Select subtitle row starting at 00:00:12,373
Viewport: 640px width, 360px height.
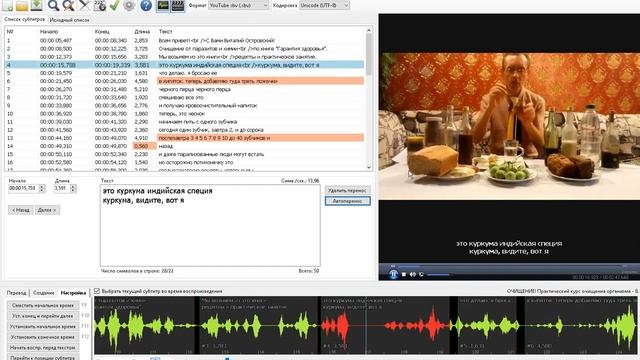tap(184, 57)
